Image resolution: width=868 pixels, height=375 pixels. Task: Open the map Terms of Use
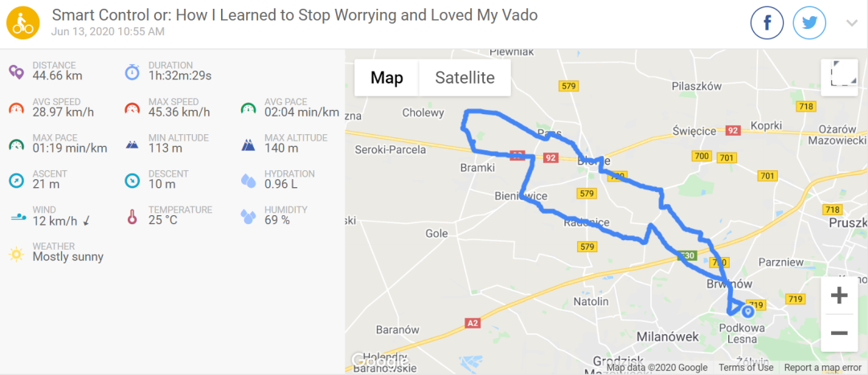pos(746,368)
